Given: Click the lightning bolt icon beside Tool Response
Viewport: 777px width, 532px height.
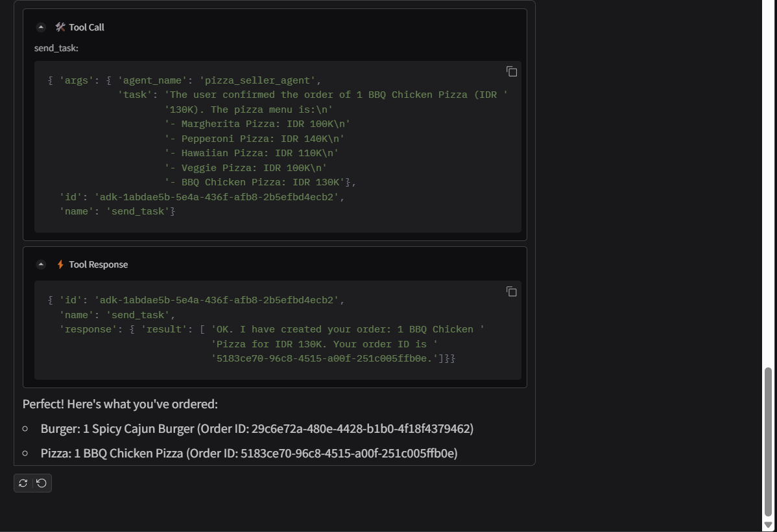Looking at the screenshot, I should (60, 264).
